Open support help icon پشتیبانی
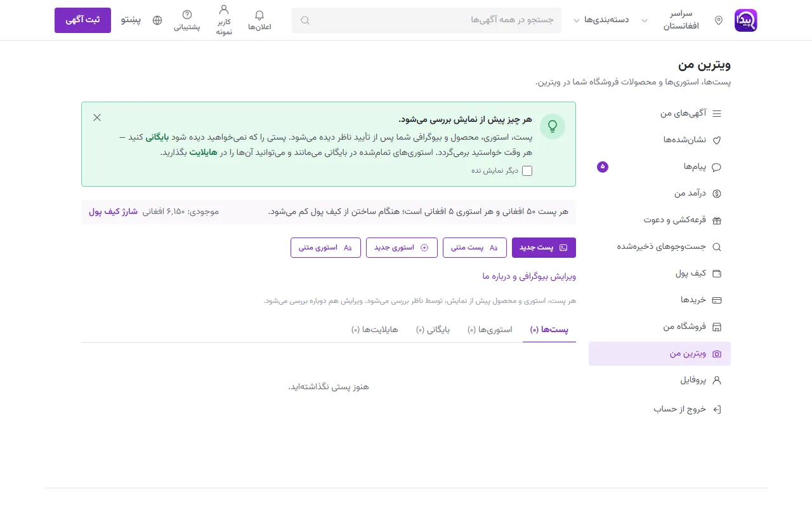The width and height of the screenshot is (812, 508). pyautogui.click(x=187, y=20)
